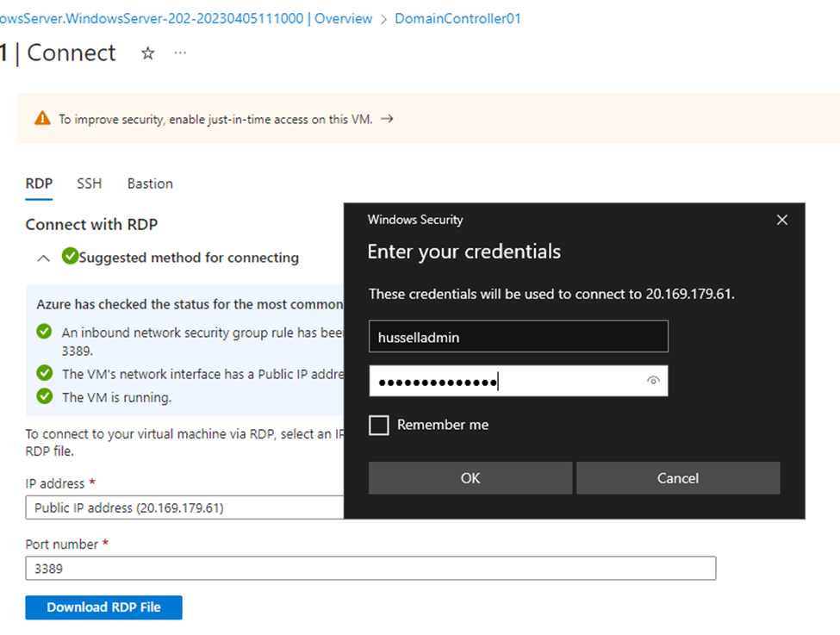This screenshot has width=840, height=635.
Task: Click OK in the credentials dialog
Action: (470, 478)
